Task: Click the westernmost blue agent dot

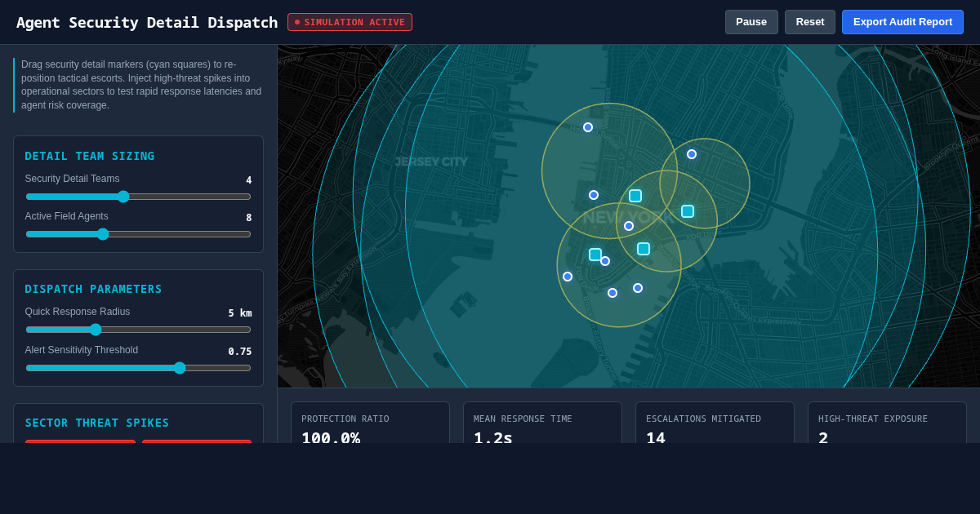Action: (x=568, y=277)
